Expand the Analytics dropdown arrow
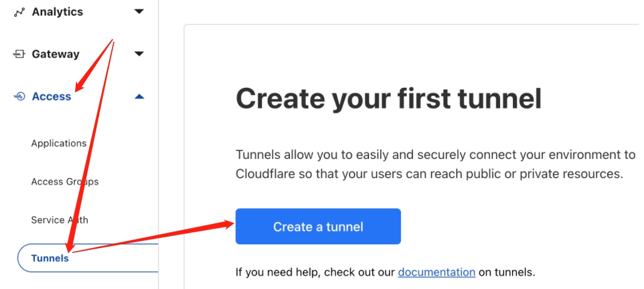644x289 pixels. tap(139, 11)
